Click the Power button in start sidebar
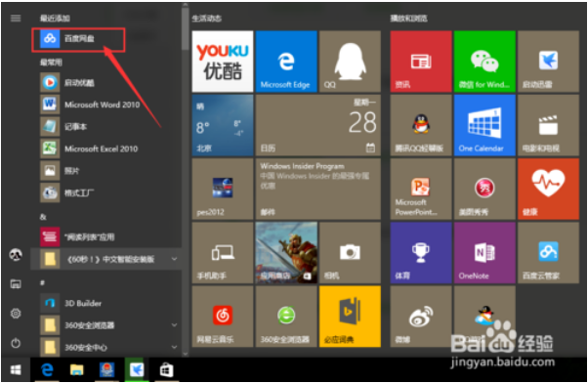The width and height of the screenshot is (588, 383). pyautogui.click(x=16, y=343)
